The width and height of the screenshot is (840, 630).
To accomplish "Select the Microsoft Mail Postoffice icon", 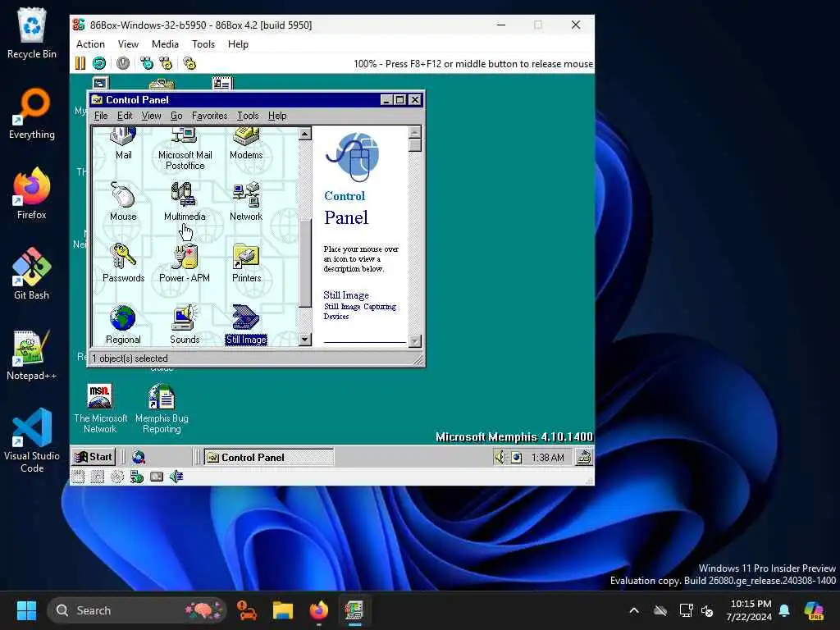I will coord(185,149).
